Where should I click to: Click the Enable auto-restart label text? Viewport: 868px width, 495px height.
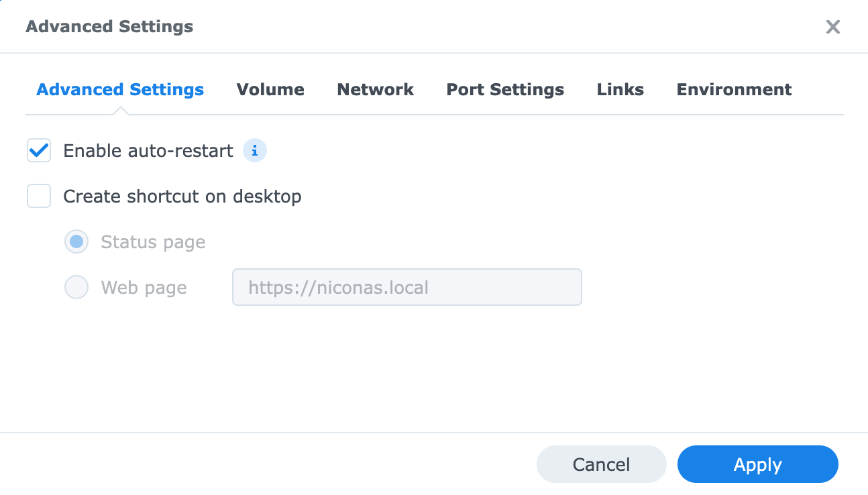point(148,151)
